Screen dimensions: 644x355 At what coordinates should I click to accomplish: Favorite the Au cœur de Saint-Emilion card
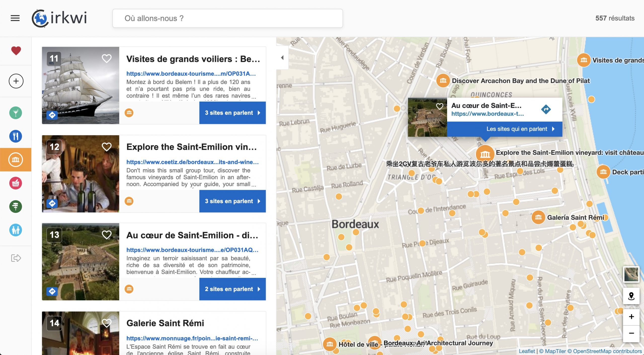tap(107, 235)
